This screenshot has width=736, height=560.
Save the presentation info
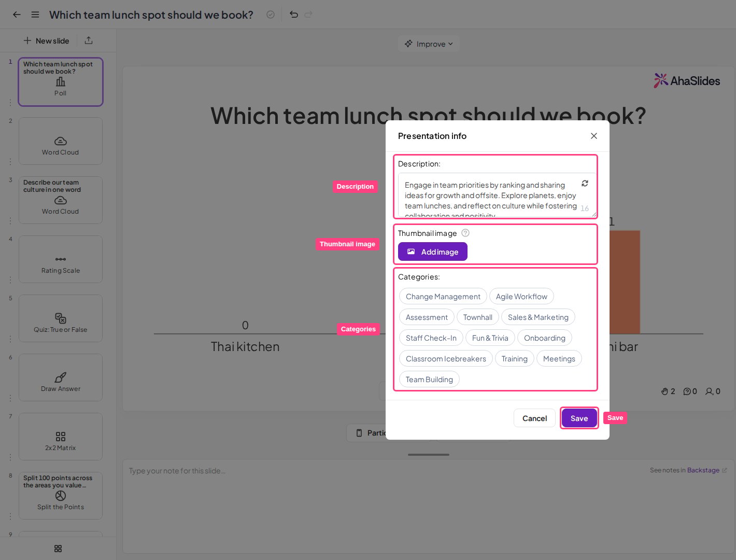click(579, 418)
